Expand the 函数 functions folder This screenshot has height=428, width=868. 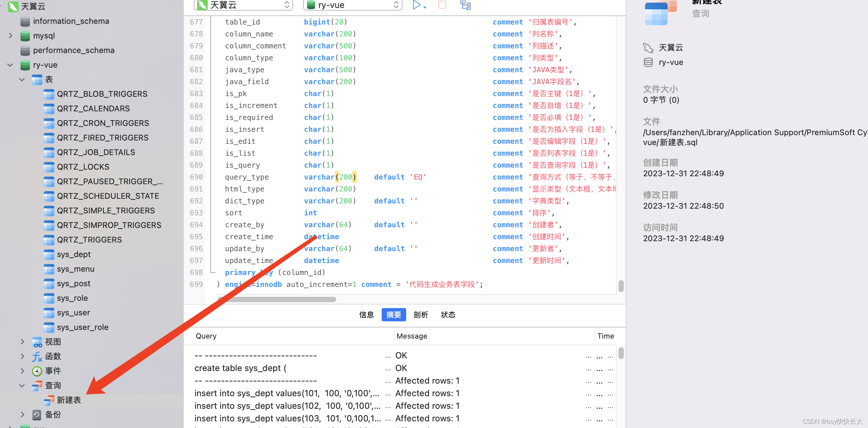coord(22,356)
